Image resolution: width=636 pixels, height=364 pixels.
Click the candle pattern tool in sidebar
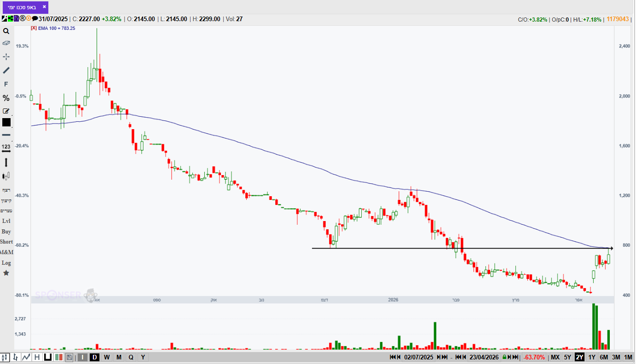pos(6,176)
